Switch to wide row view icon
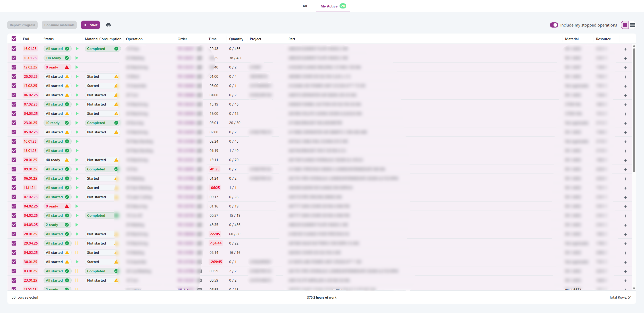 point(632,25)
